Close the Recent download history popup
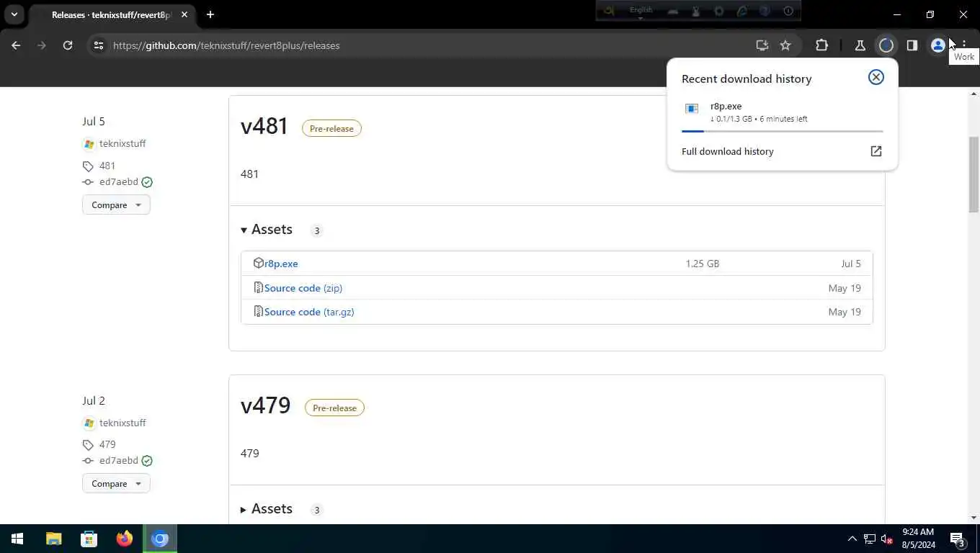The height and width of the screenshot is (553, 980). pos(876,77)
